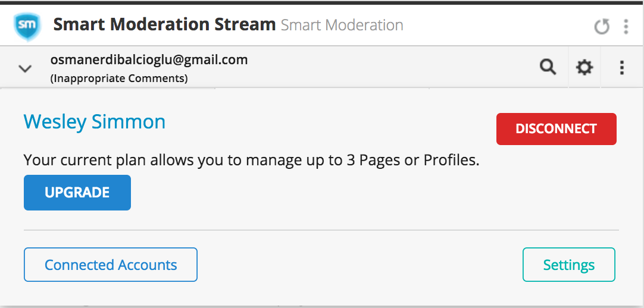Open the Wesley Simmon profile link
This screenshot has height=308, width=644.
[95, 122]
